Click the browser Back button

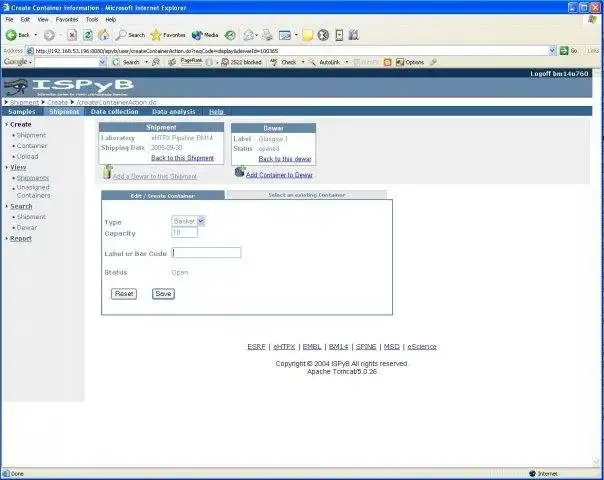click(18, 35)
